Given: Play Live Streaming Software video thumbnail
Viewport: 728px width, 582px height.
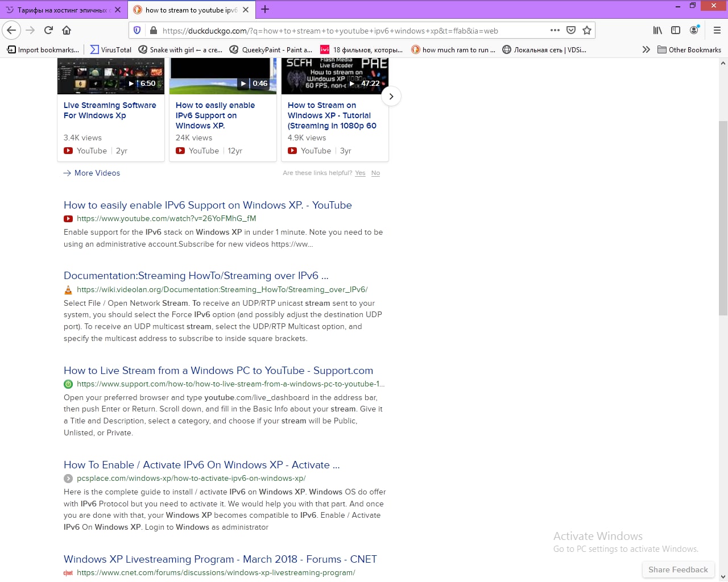Looking at the screenshot, I should click(111, 76).
